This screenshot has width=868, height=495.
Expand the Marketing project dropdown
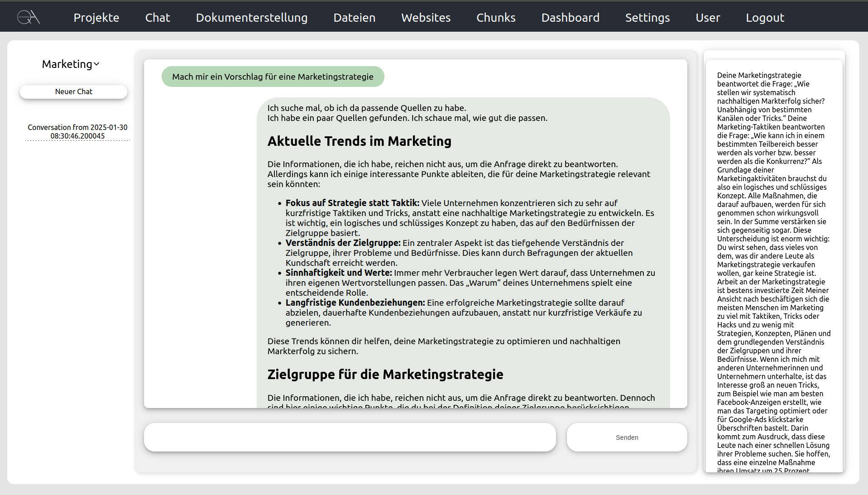pyautogui.click(x=71, y=64)
